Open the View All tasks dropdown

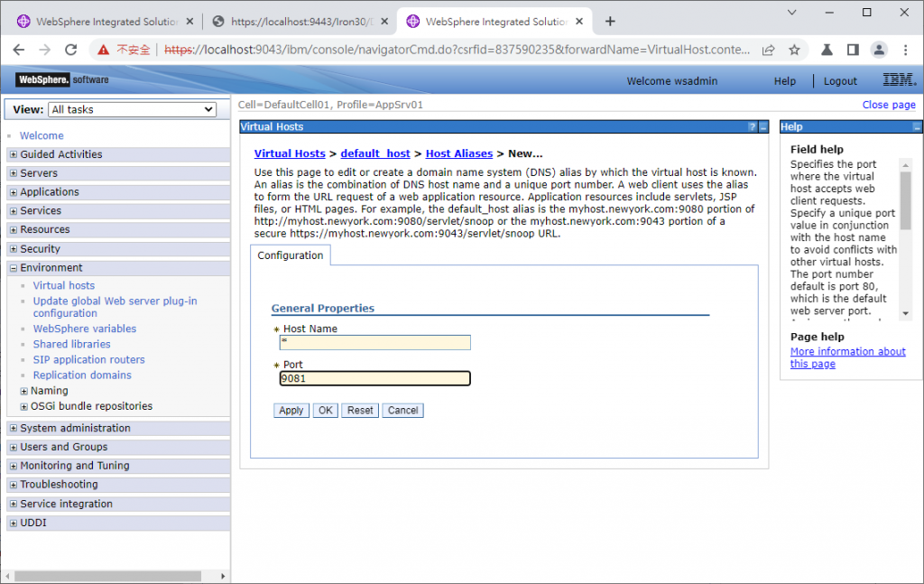pyautogui.click(x=132, y=109)
